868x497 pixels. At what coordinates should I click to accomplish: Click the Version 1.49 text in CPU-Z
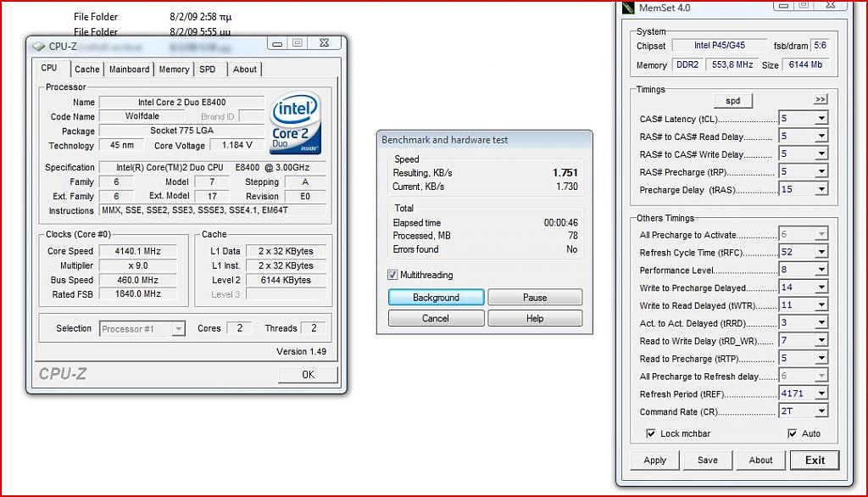301,351
